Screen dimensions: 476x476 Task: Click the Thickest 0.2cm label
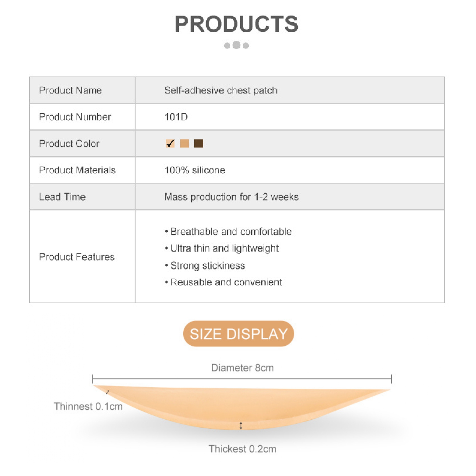[x=242, y=449]
